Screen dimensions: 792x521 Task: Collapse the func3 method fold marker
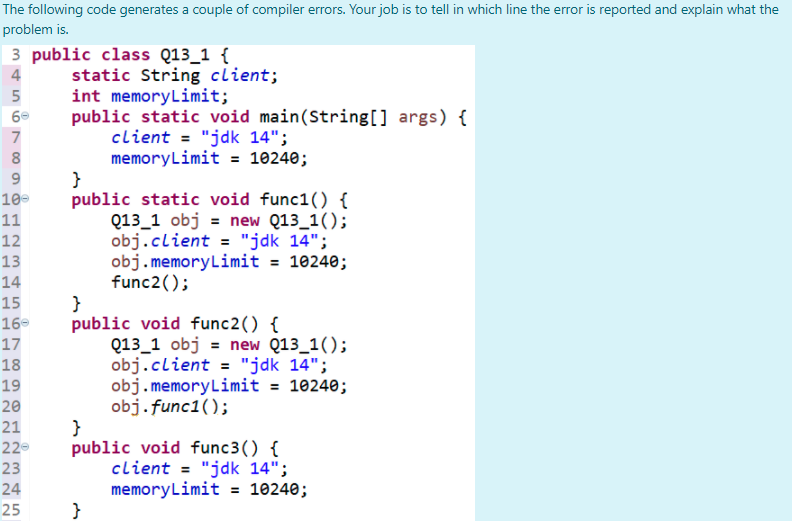(25, 447)
